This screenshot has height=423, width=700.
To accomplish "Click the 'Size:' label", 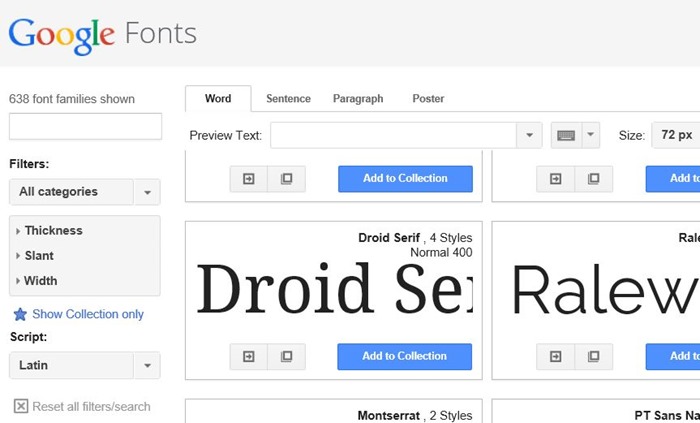I will tap(632, 135).
